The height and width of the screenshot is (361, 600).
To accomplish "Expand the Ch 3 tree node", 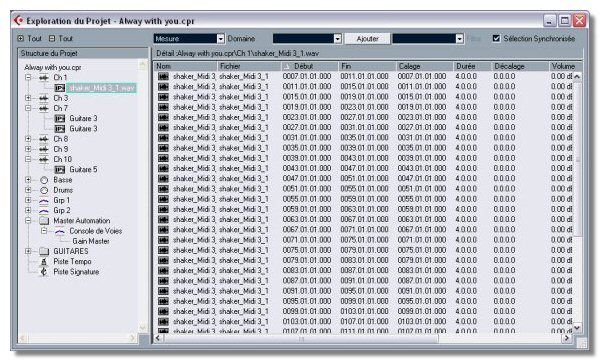I will click(28, 98).
